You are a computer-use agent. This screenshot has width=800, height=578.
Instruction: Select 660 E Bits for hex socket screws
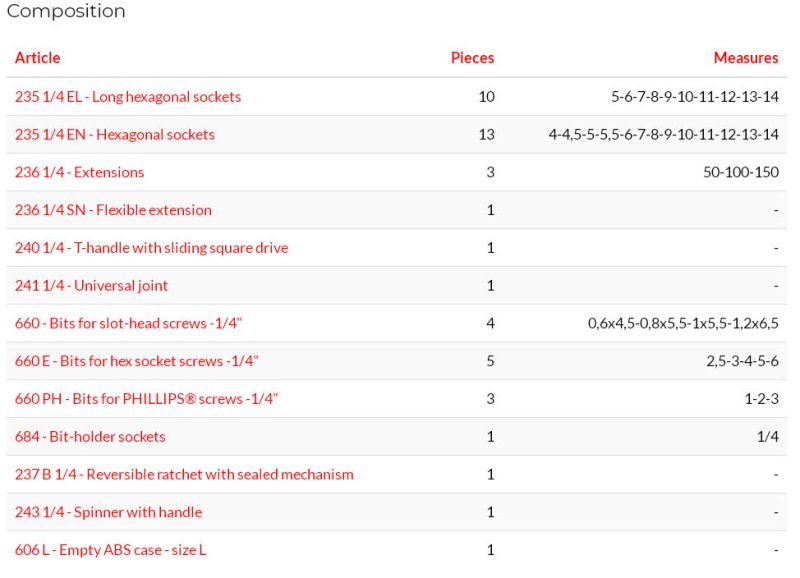[136, 361]
